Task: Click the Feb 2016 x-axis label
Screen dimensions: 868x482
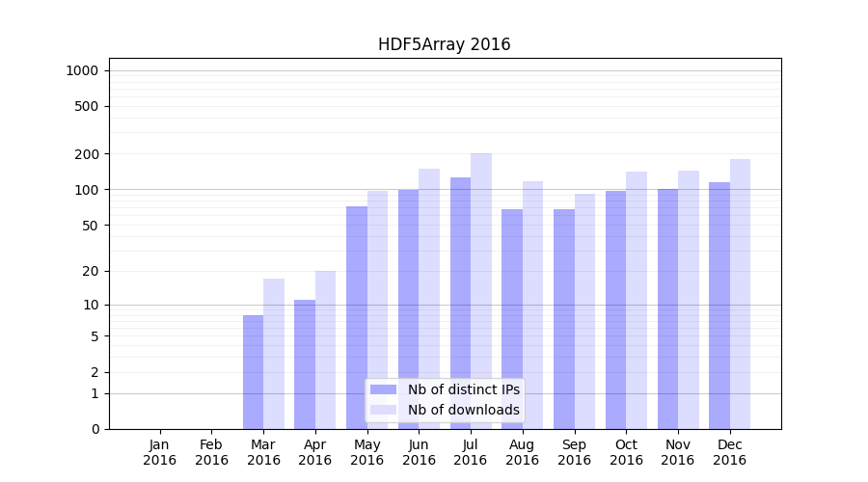Action: 211,452
